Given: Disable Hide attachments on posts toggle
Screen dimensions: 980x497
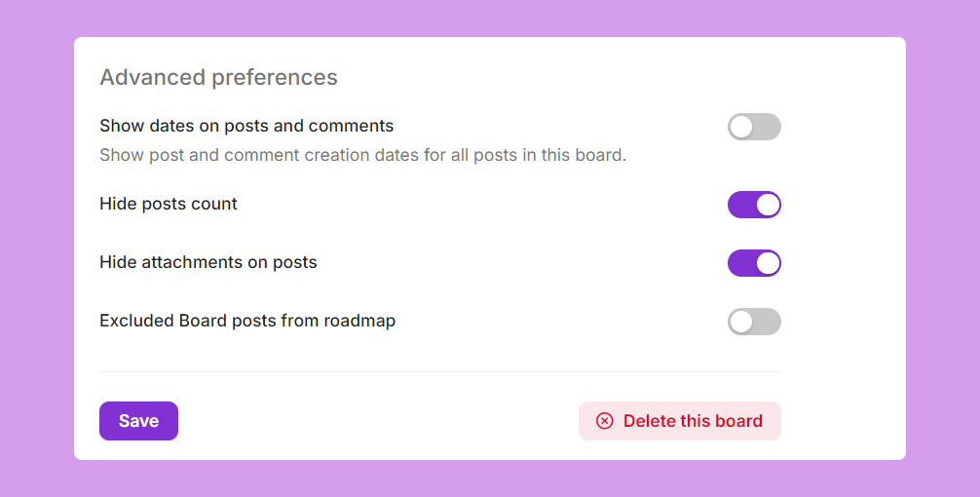Looking at the screenshot, I should point(754,263).
